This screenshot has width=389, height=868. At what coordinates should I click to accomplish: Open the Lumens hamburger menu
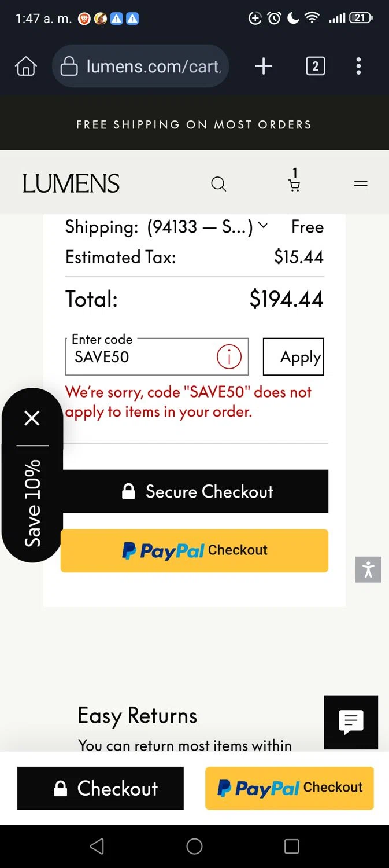361,184
